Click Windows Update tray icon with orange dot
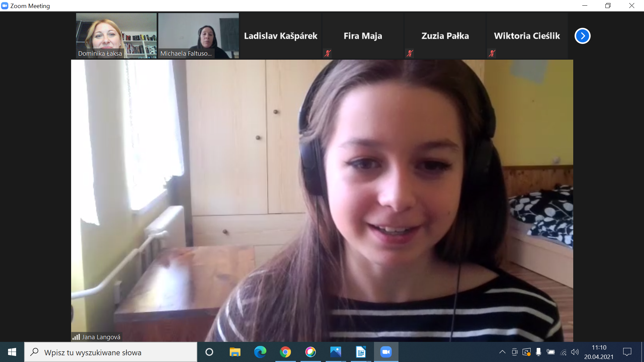The image size is (644, 362). tap(527, 352)
